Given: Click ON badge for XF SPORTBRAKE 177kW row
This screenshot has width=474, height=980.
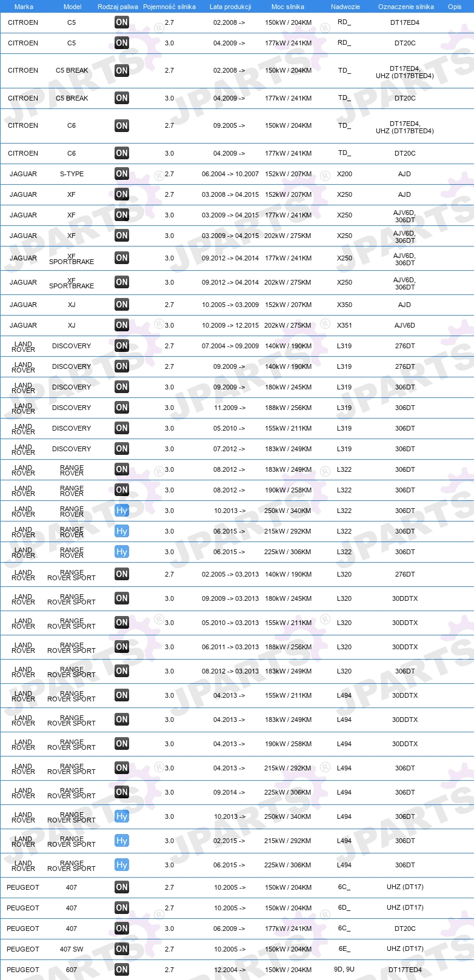Looking at the screenshot, I should tap(122, 258).
